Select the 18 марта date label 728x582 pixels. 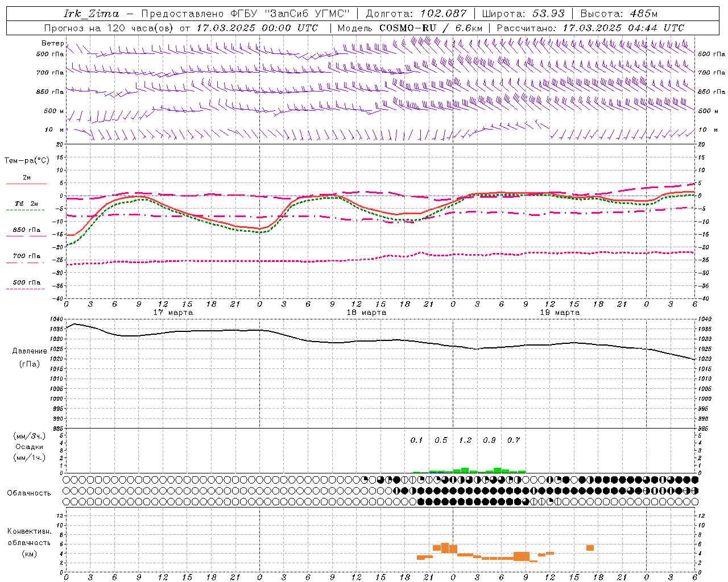click(x=366, y=313)
